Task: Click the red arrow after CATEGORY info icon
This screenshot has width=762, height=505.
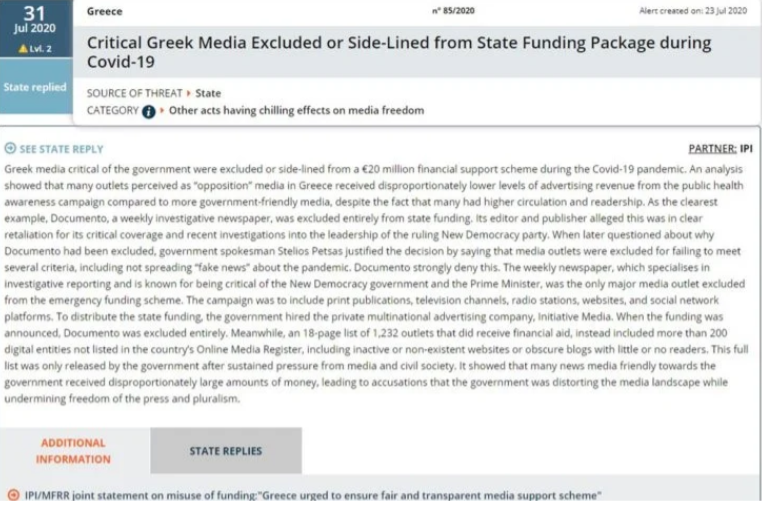Action: [x=162, y=111]
